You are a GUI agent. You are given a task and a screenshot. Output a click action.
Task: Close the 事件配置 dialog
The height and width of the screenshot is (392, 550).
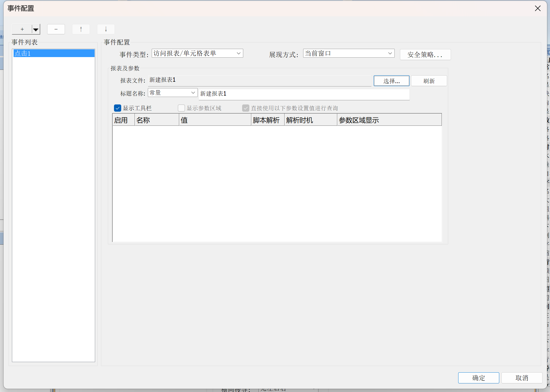(538, 8)
